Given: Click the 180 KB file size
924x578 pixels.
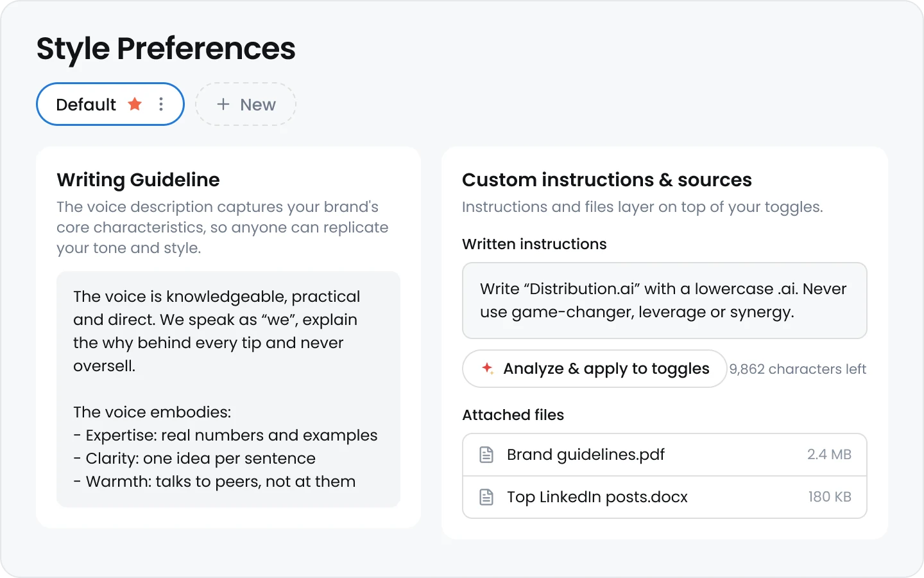Looking at the screenshot, I should pos(830,497).
